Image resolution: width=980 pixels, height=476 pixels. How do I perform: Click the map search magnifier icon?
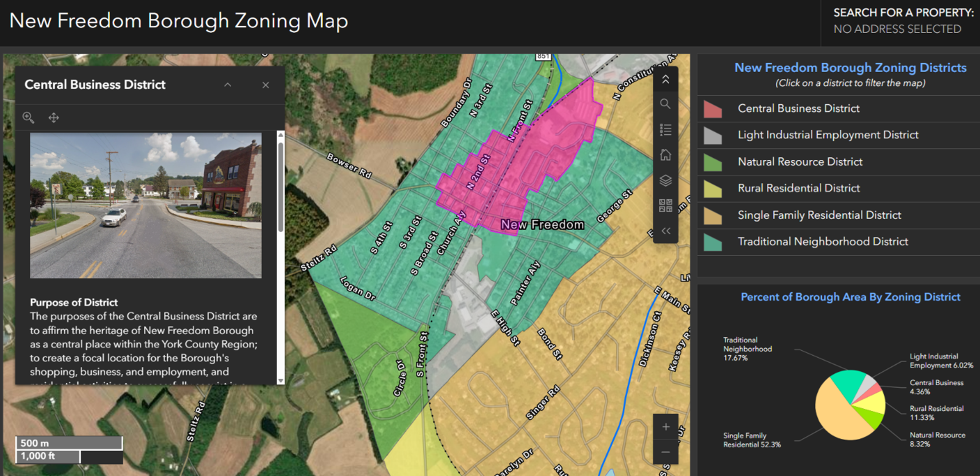[665, 104]
